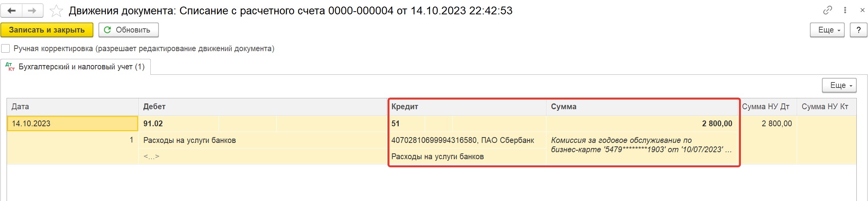
Task: Select the Сумма НУ Дт header
Action: (x=766, y=107)
